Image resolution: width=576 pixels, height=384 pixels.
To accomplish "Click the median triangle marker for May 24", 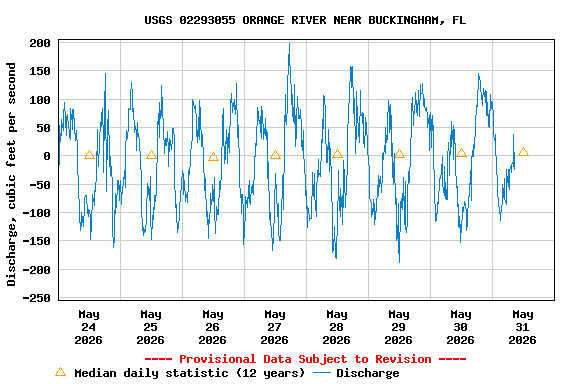I will coord(89,155).
